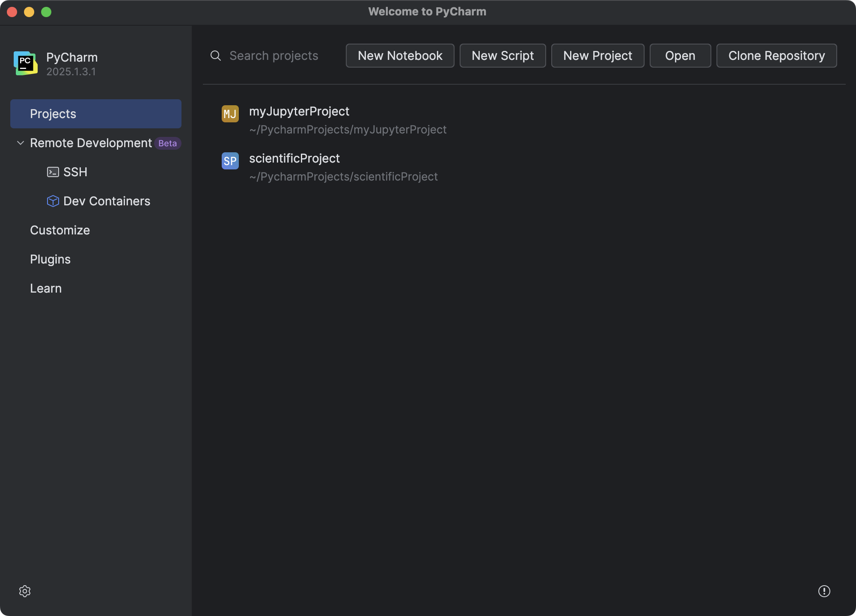856x616 pixels.
Task: Click the PyCharm application logo icon
Action: pyautogui.click(x=26, y=63)
